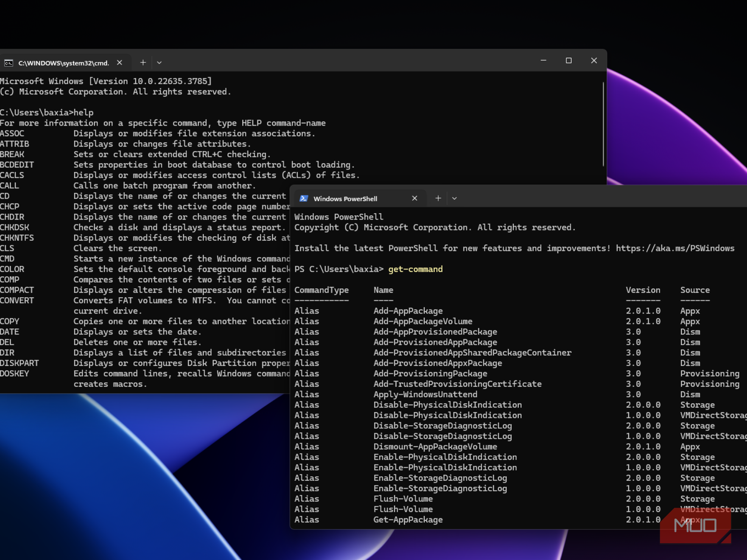This screenshot has width=747, height=560.
Task: Click the PowerShell icon in the tab
Action: tap(303, 198)
